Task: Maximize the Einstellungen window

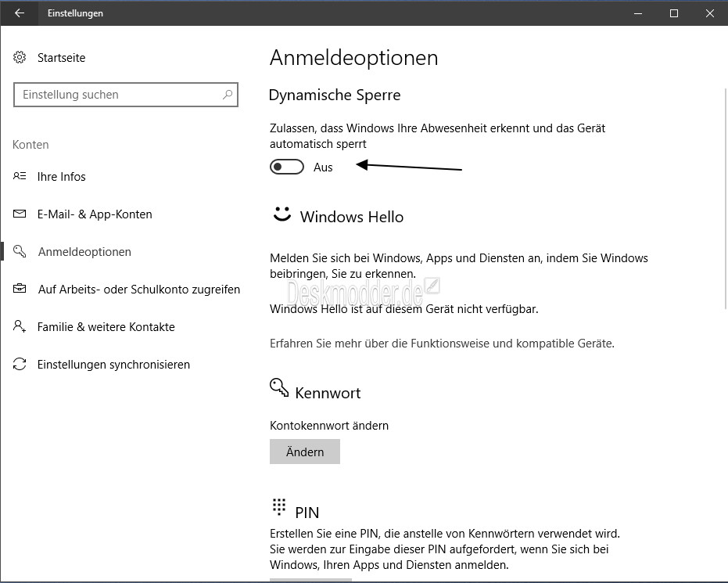Action: (674, 13)
